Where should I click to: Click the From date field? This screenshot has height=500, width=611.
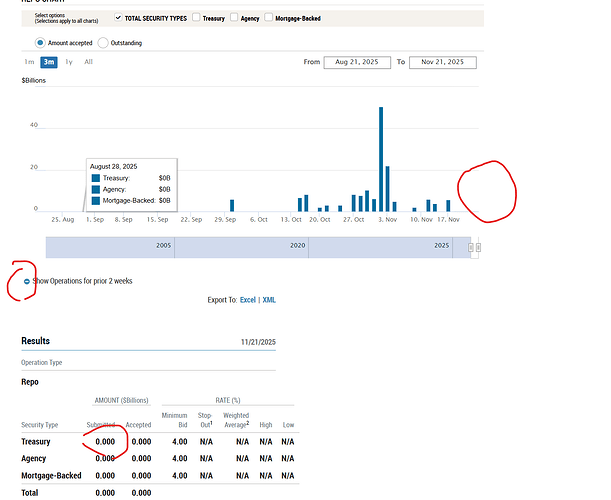click(357, 62)
